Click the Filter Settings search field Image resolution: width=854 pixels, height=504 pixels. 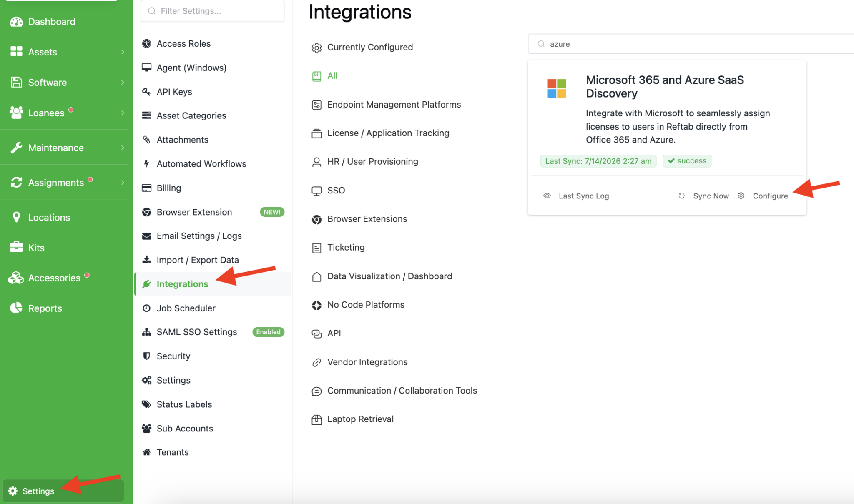[213, 11]
